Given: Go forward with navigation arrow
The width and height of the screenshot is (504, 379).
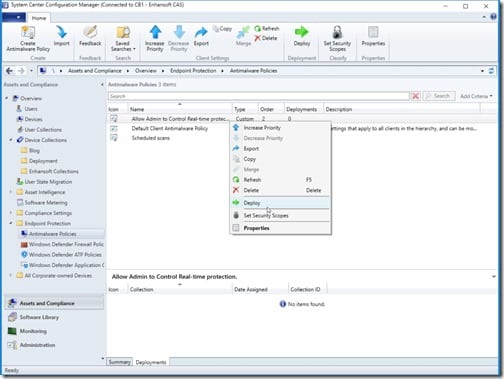Looking at the screenshot, I should (x=21, y=71).
